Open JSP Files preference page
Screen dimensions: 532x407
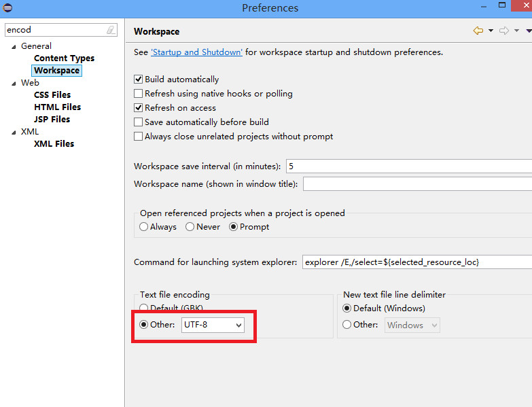(x=52, y=120)
